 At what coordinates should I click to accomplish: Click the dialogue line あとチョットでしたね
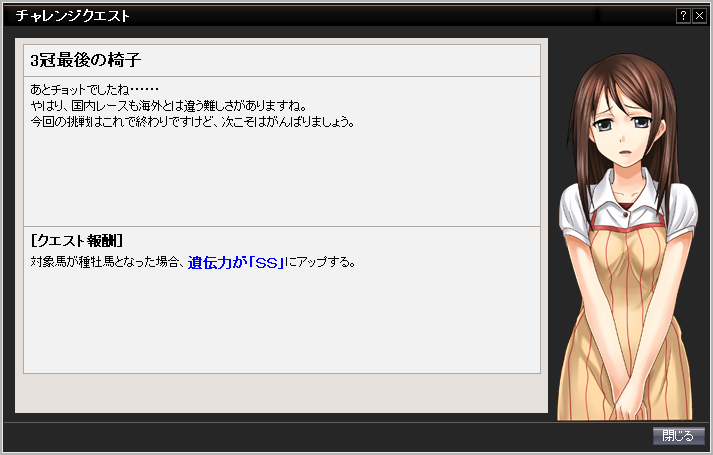pyautogui.click(x=95, y=89)
